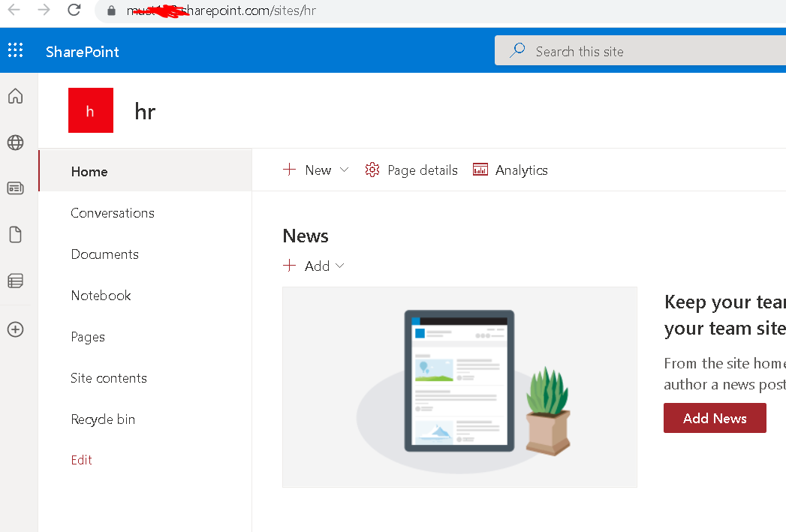786x532 pixels.
Task: Open Page details
Action: tap(411, 170)
